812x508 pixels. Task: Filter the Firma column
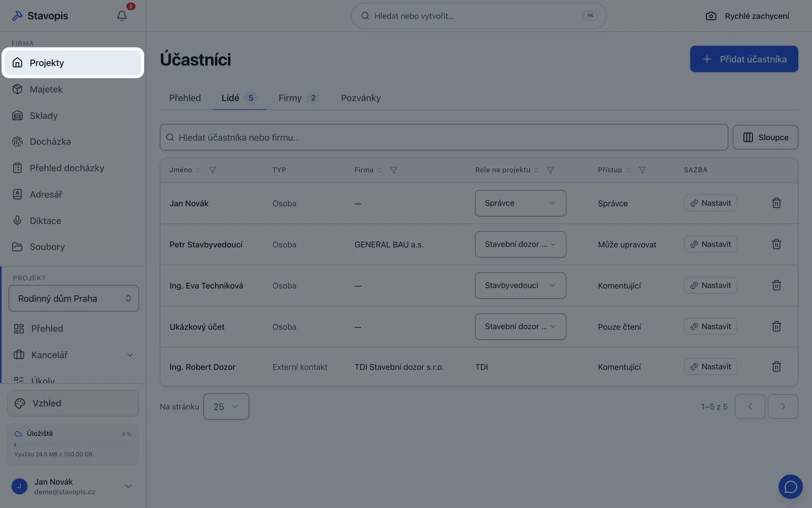coord(393,170)
